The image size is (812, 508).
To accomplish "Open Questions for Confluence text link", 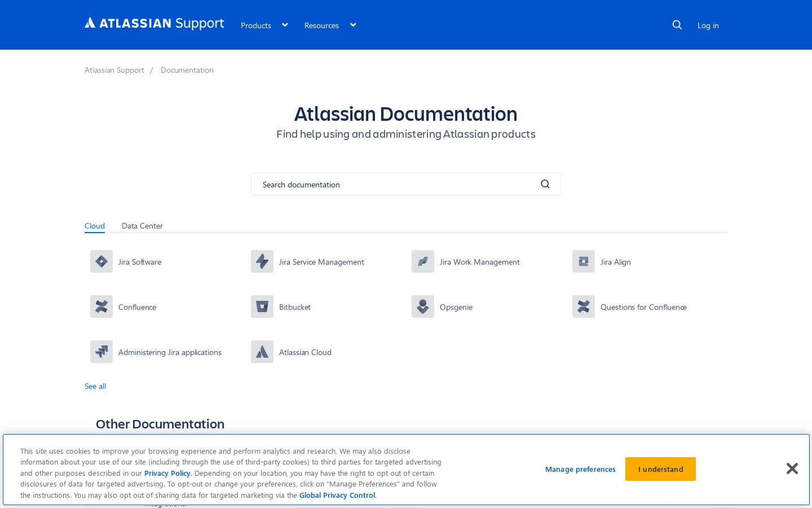I will pyautogui.click(x=643, y=307).
